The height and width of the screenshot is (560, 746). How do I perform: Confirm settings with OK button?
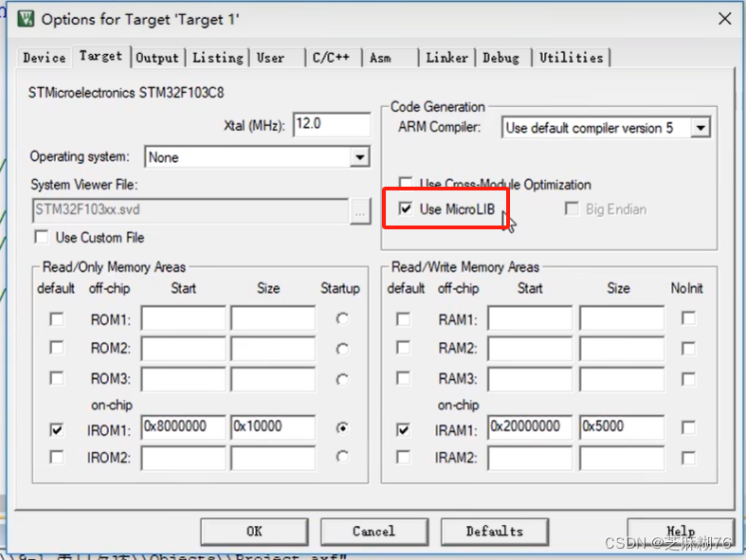[254, 532]
